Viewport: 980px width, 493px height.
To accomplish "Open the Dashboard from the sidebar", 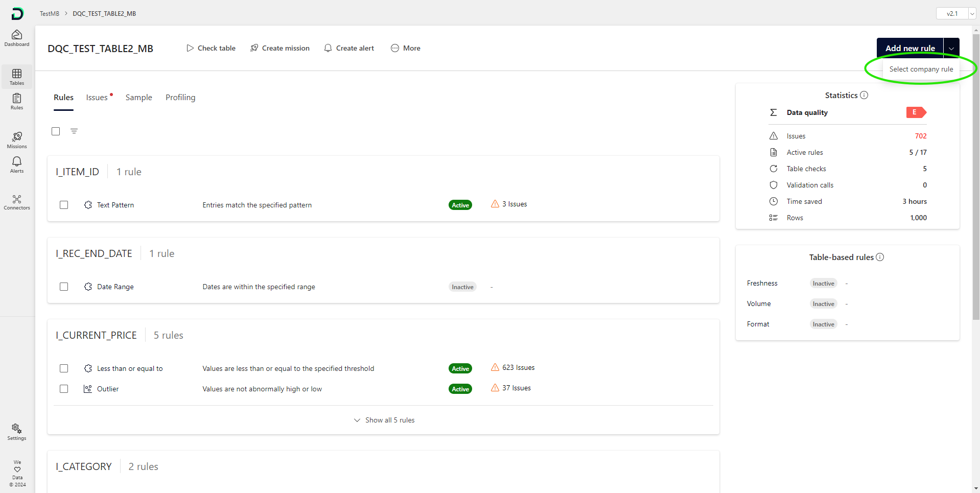I will [x=17, y=38].
